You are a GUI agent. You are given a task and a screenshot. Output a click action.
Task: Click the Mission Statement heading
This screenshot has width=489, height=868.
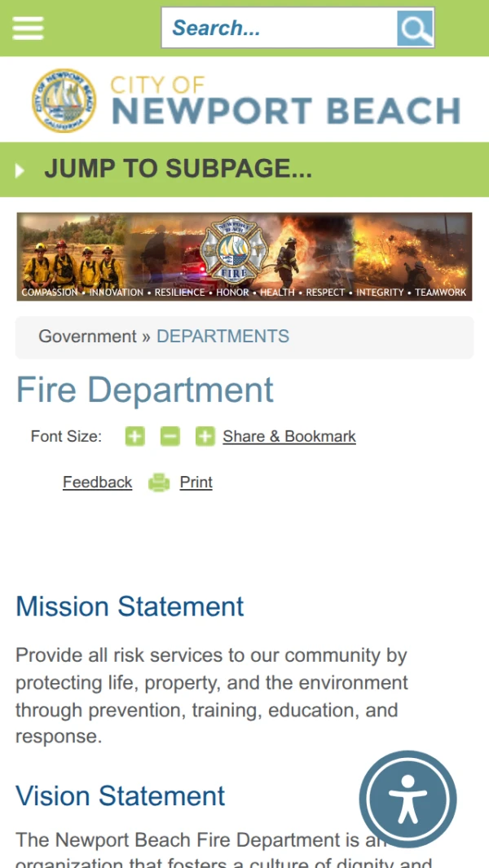[130, 606]
